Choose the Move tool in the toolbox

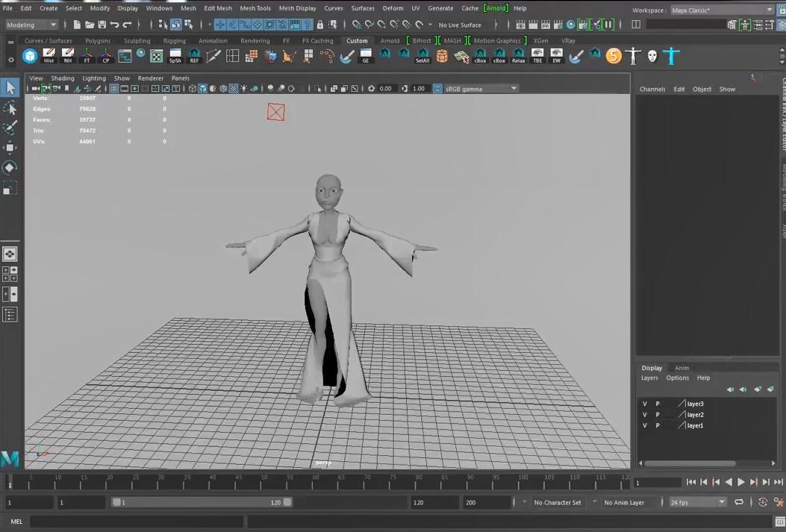tap(10, 147)
